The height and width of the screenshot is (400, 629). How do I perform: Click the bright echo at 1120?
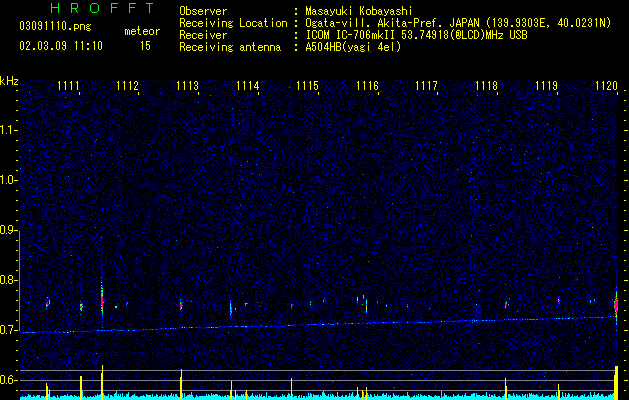click(616, 305)
